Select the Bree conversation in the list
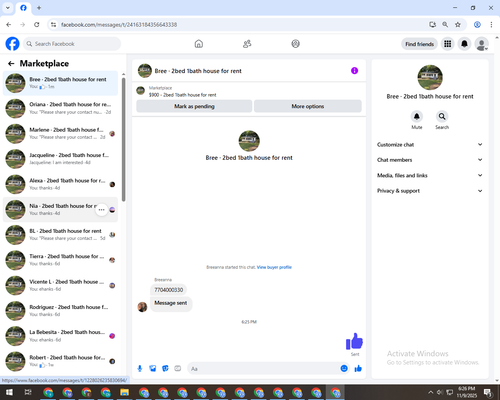The height and width of the screenshot is (400, 500). pyautogui.click(x=60, y=83)
